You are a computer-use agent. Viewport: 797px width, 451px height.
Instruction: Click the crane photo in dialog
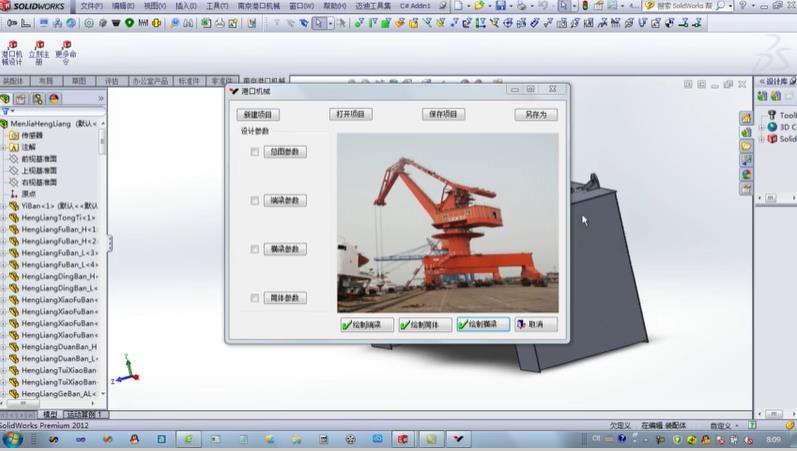coord(447,221)
